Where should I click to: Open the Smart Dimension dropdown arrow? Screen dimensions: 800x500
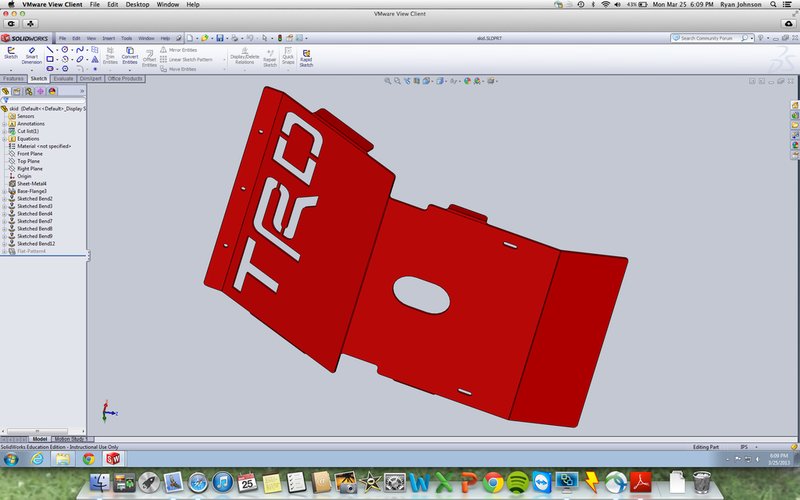[32, 69]
